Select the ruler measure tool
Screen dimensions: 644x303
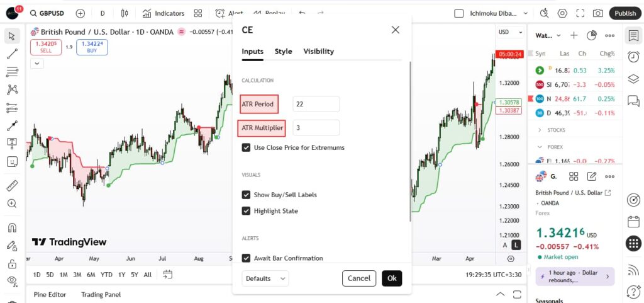coord(12,186)
